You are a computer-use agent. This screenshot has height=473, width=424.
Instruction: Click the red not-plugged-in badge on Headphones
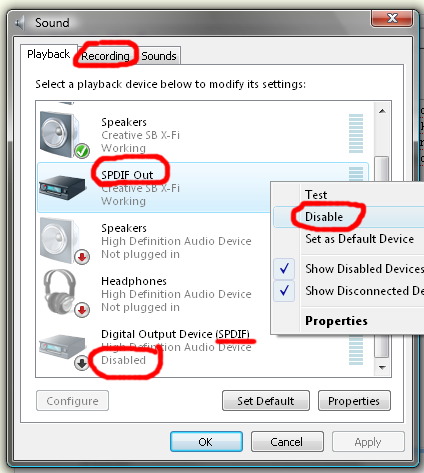[x=82, y=310]
